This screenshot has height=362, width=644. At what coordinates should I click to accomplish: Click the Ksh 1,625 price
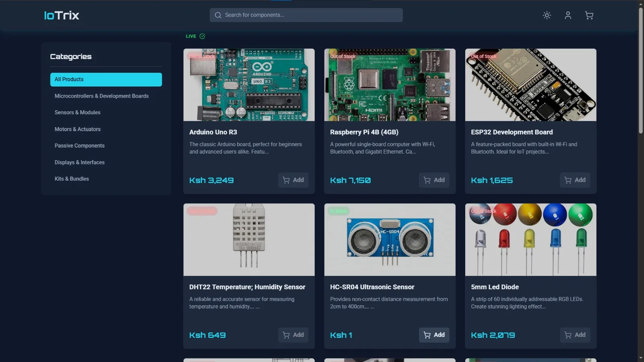492,180
